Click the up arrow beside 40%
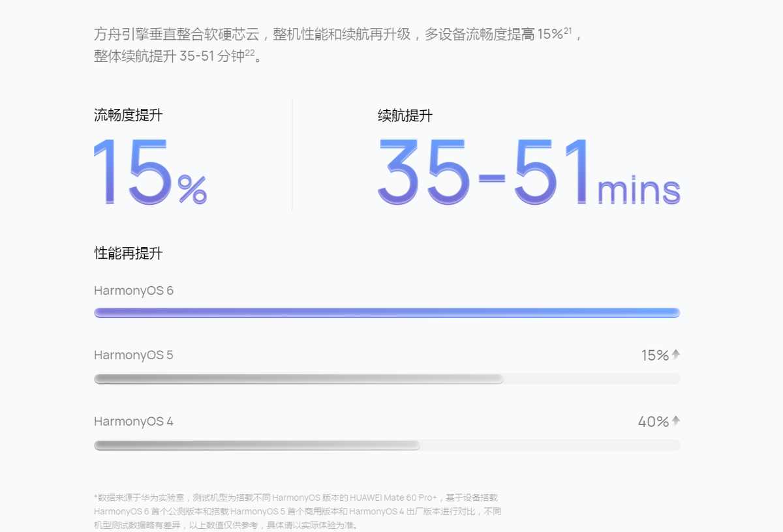 tap(676, 421)
